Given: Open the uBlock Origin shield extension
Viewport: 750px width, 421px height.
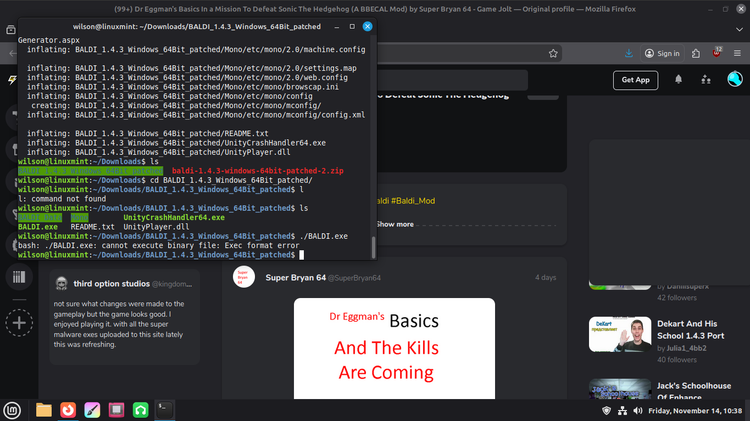Looking at the screenshot, I should (x=717, y=53).
